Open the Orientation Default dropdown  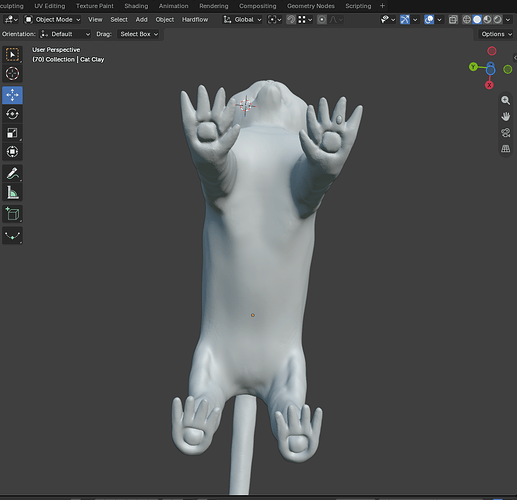coord(65,34)
